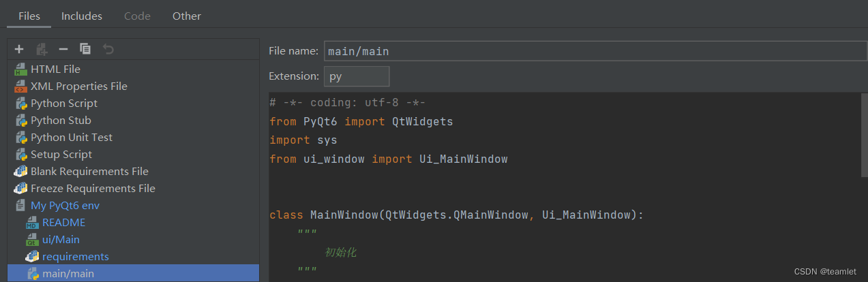
Task: Click the ui/Main Qt file icon
Action: 32,239
